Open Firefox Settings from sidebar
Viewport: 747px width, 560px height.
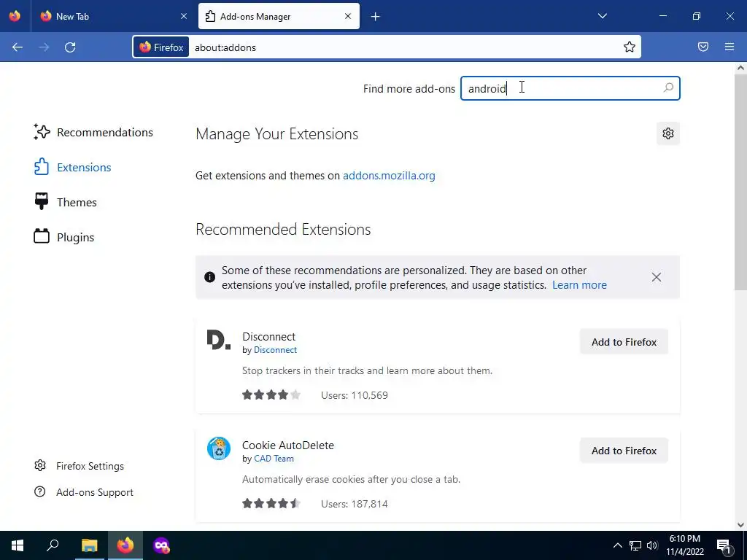(x=79, y=466)
